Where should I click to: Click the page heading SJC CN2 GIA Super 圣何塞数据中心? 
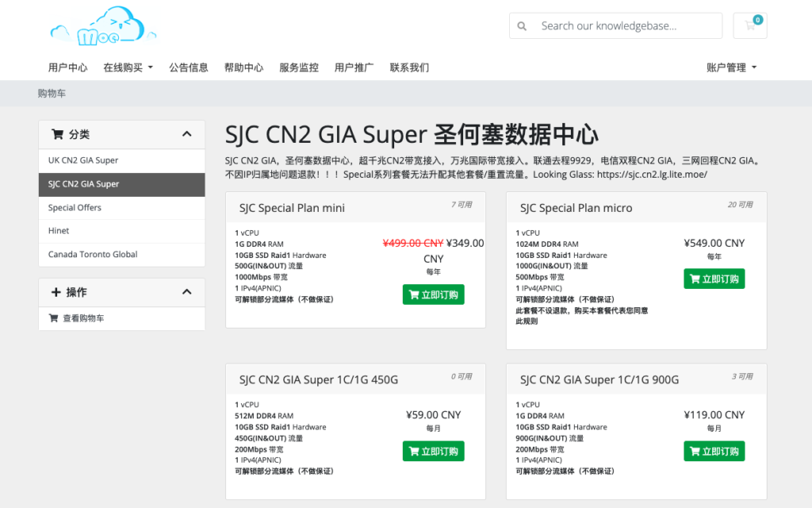coord(412,135)
